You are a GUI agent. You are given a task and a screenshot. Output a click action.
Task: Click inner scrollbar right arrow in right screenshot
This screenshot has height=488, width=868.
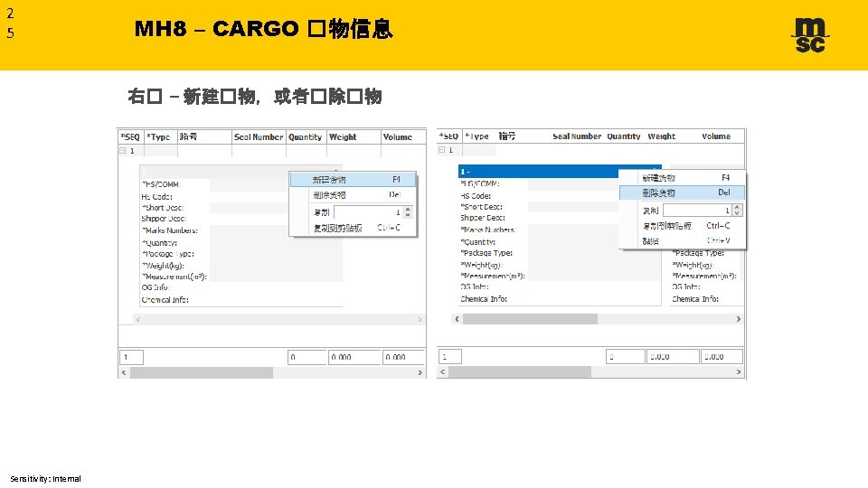pyautogui.click(x=738, y=319)
